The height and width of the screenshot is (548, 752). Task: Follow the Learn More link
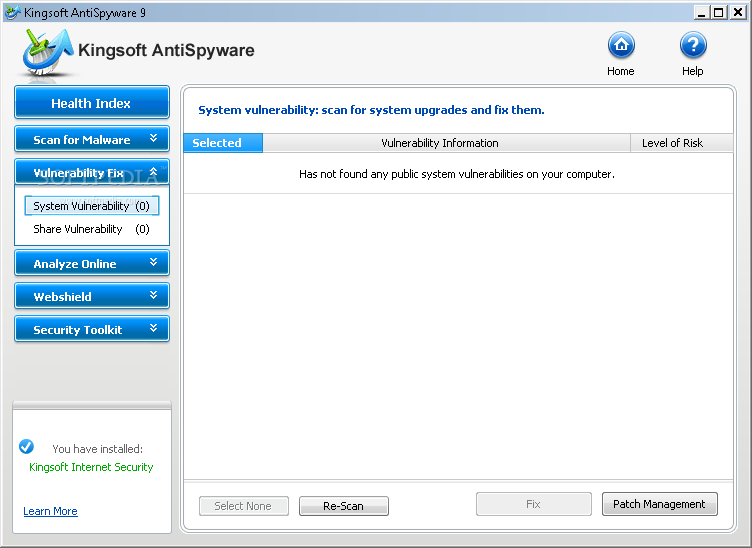tap(50, 511)
